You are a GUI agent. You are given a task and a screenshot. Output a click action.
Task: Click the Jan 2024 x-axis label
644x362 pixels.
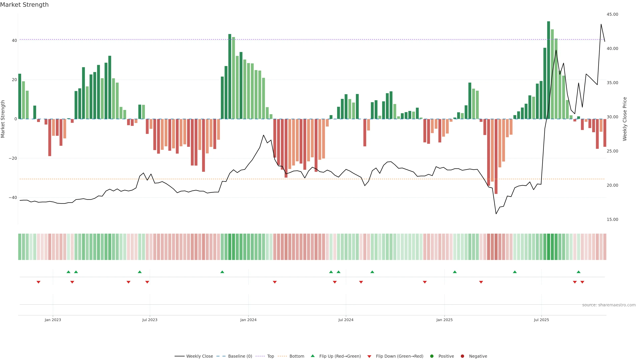click(248, 320)
